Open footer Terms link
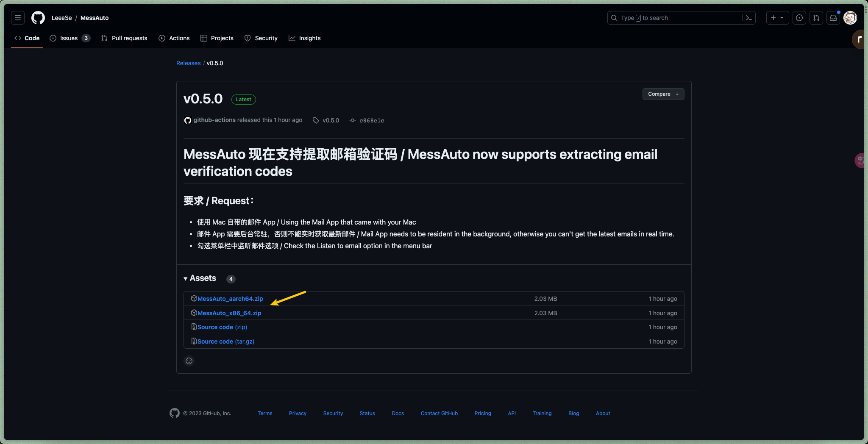This screenshot has width=868, height=444. (x=265, y=413)
